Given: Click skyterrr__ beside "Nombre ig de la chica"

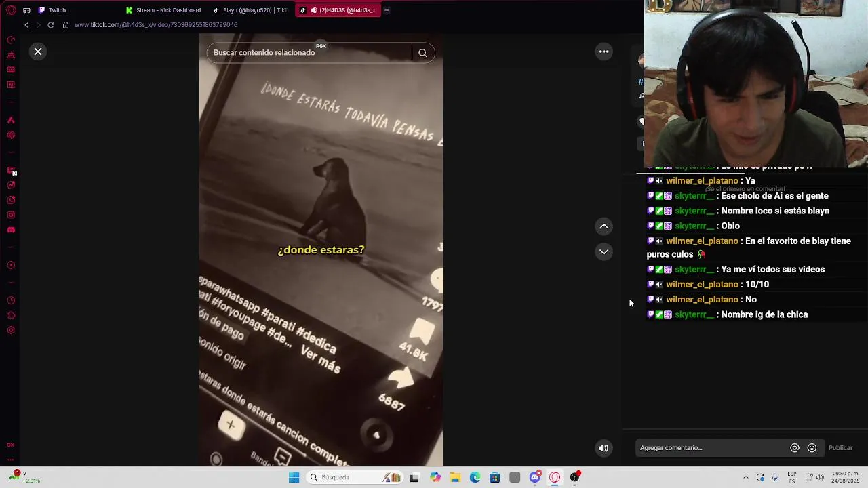Looking at the screenshot, I should (x=694, y=314).
